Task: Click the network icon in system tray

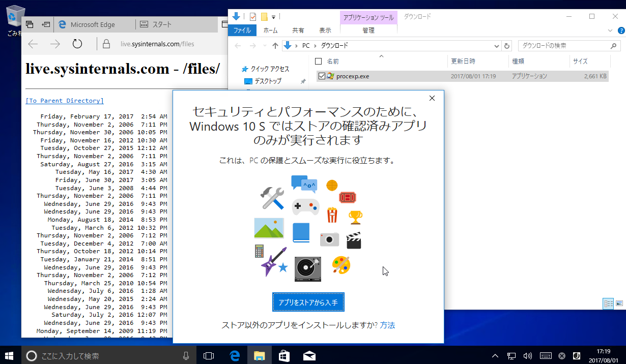Action: (x=512, y=355)
